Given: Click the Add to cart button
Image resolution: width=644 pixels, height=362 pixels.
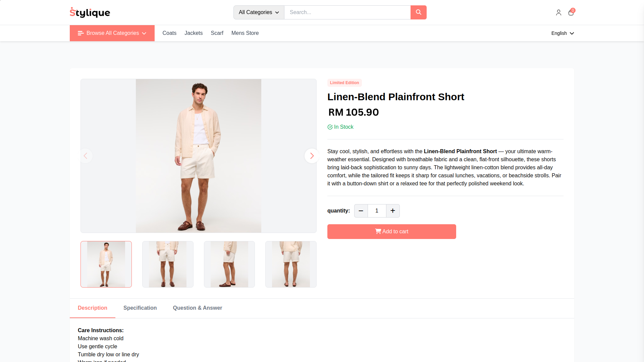Looking at the screenshot, I should 391,232.
